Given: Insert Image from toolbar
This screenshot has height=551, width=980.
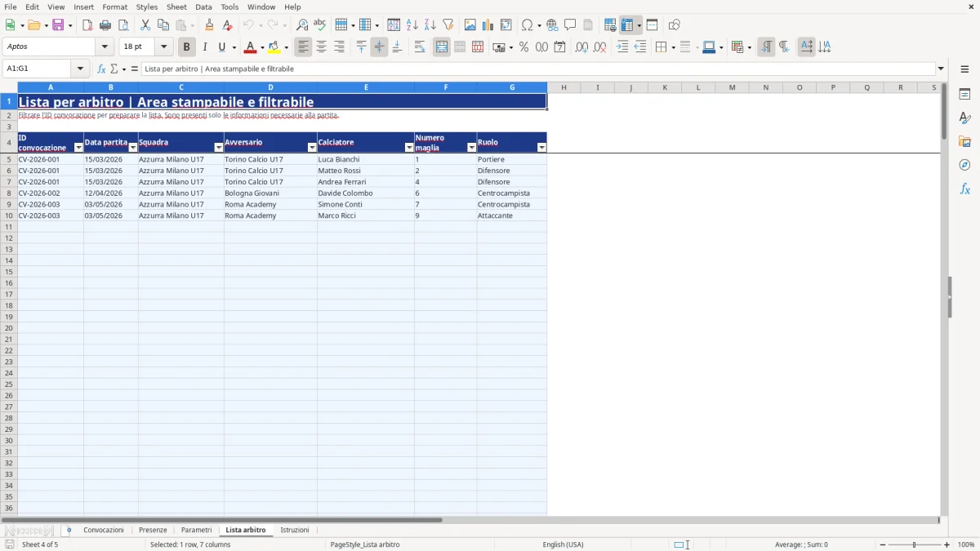Looking at the screenshot, I should 470,25.
